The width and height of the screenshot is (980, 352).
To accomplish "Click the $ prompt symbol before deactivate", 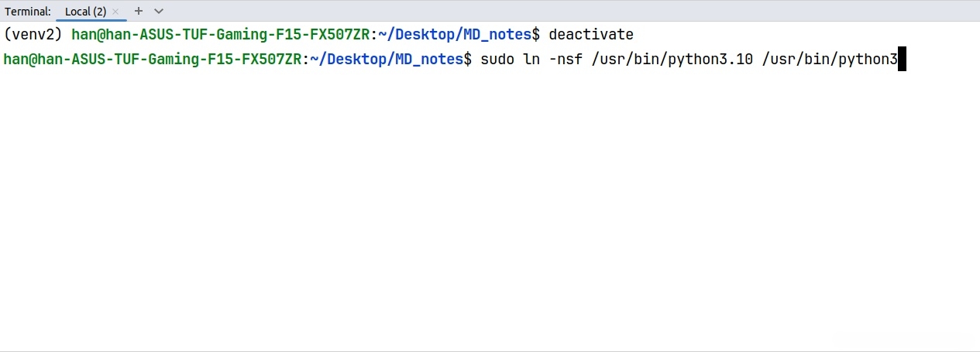I will point(535,35).
